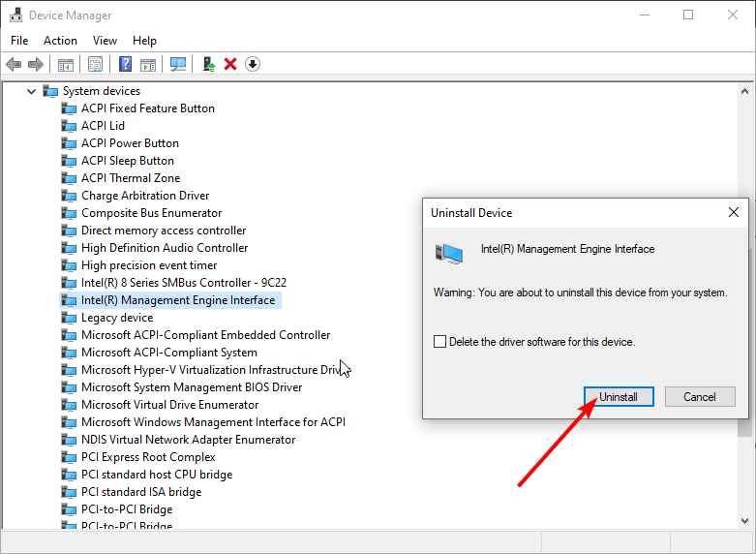
Task: Select Microsoft ACPI-Compliant Embedded Controller
Action: [x=206, y=335]
